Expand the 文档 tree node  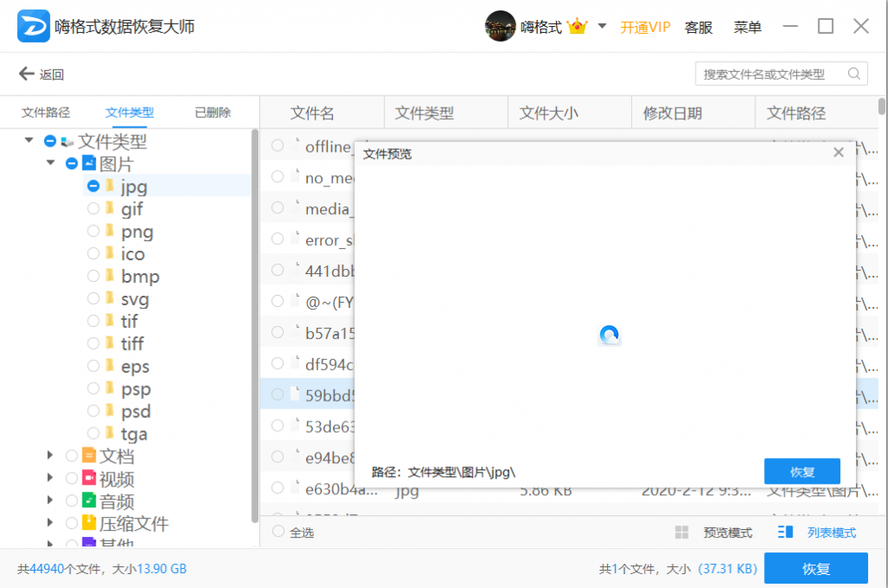coord(49,455)
